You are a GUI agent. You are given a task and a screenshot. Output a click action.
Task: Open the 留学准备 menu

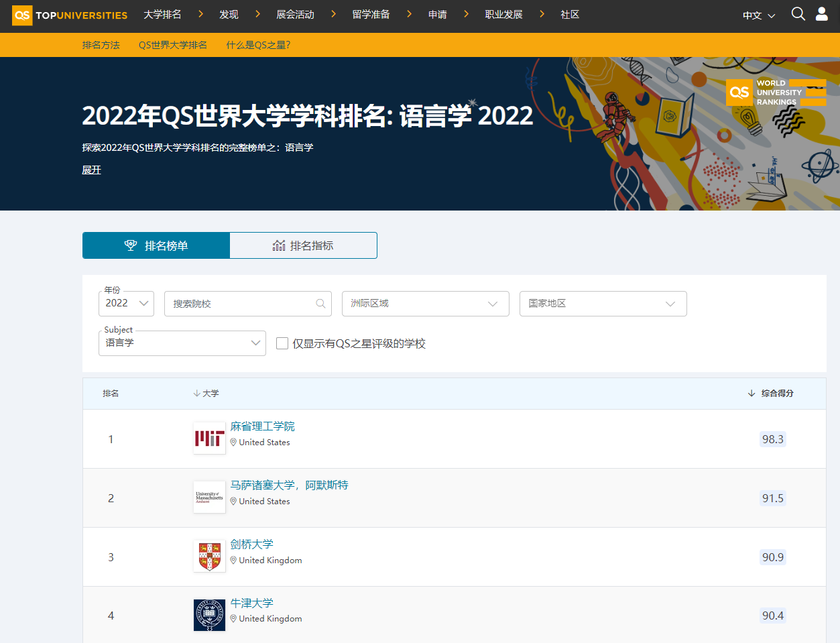tap(371, 14)
